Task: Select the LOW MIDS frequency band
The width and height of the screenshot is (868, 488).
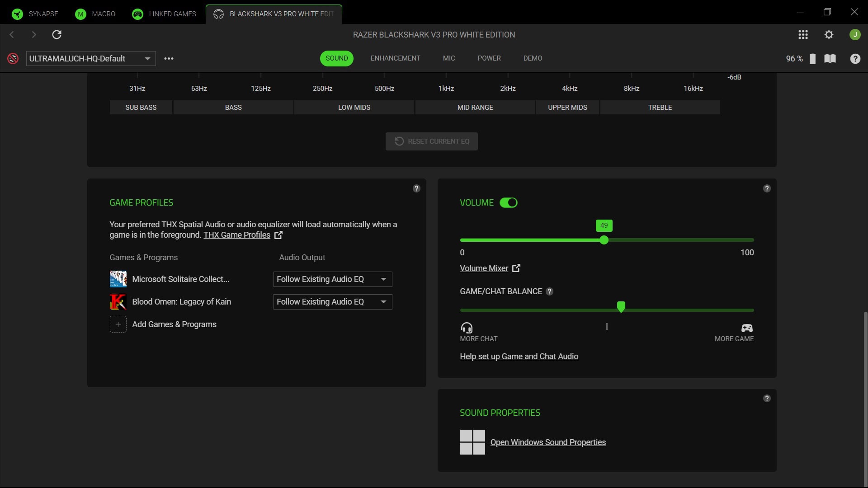Action: (x=354, y=108)
